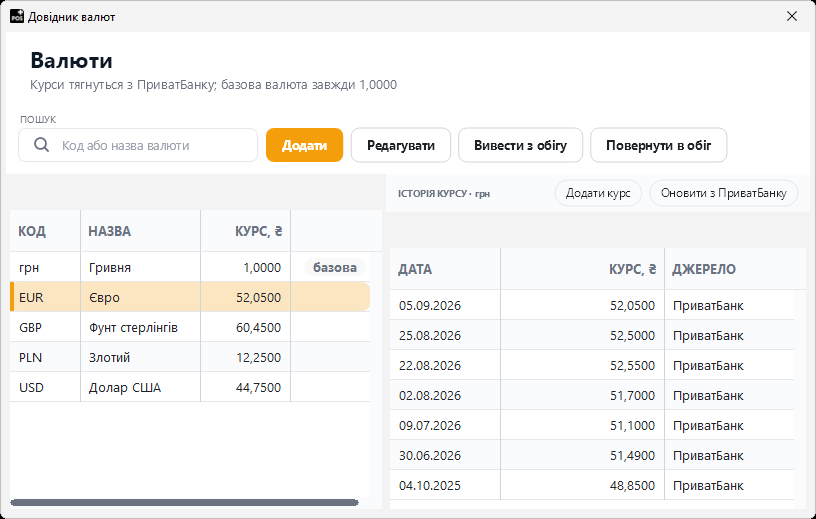816x519 pixels.
Task: Select the грн currency row
Action: click(190, 268)
